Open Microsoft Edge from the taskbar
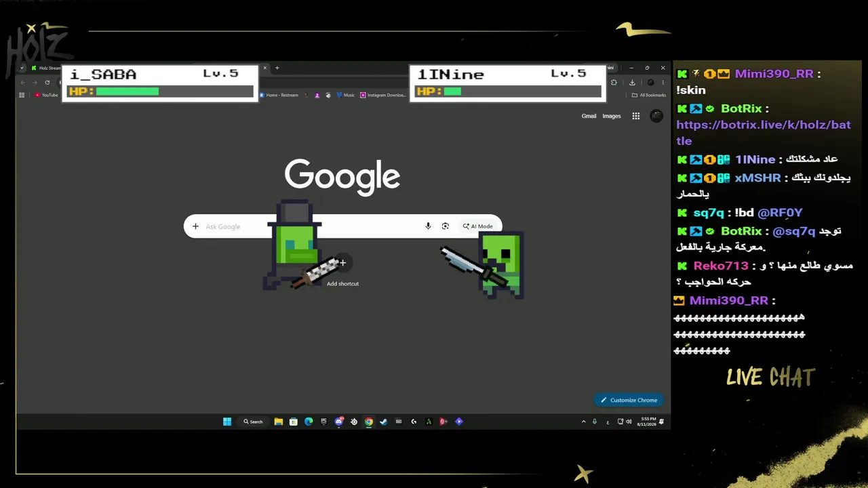 pos(309,422)
